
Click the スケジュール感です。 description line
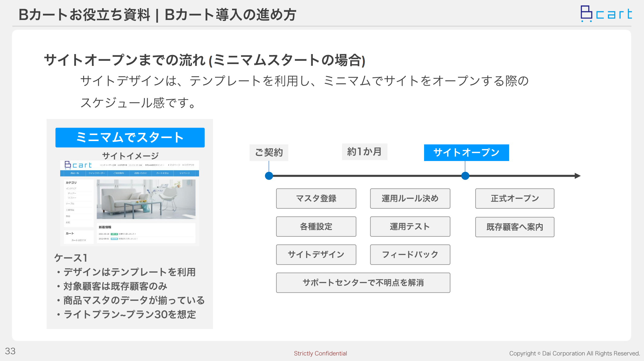(x=139, y=103)
